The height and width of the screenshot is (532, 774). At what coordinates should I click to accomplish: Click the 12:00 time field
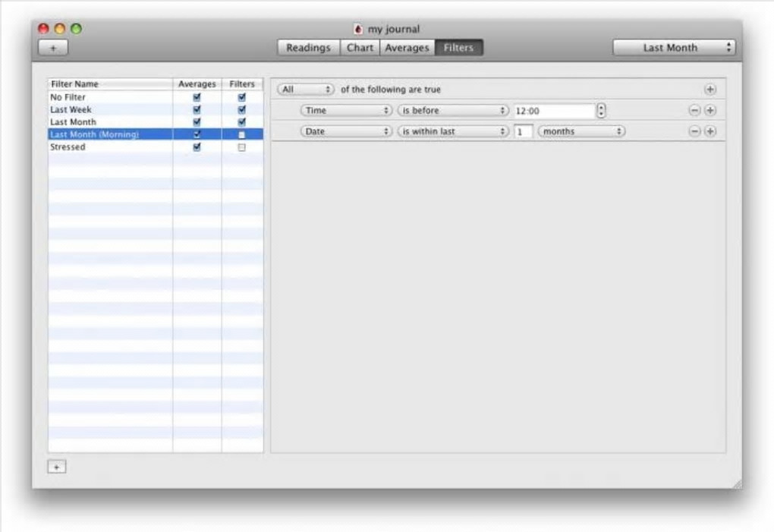pos(554,111)
